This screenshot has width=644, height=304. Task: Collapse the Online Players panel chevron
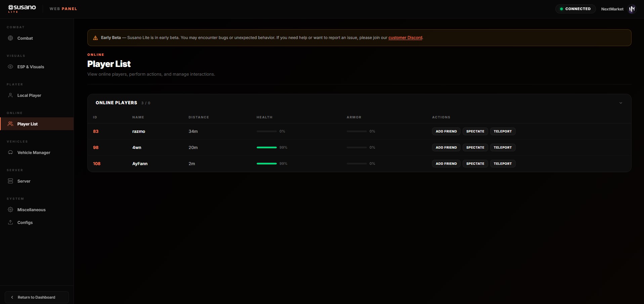[x=621, y=103]
